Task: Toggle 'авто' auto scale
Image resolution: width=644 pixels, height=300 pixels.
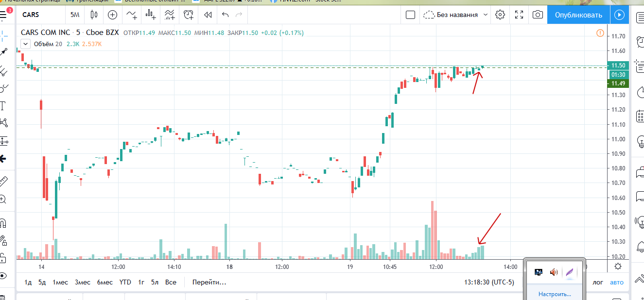Action: [616, 282]
